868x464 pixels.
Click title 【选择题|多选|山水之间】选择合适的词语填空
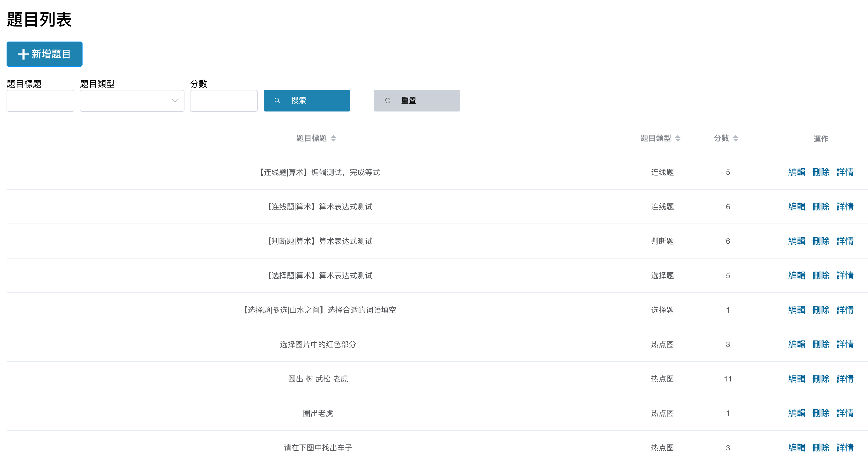(318, 310)
